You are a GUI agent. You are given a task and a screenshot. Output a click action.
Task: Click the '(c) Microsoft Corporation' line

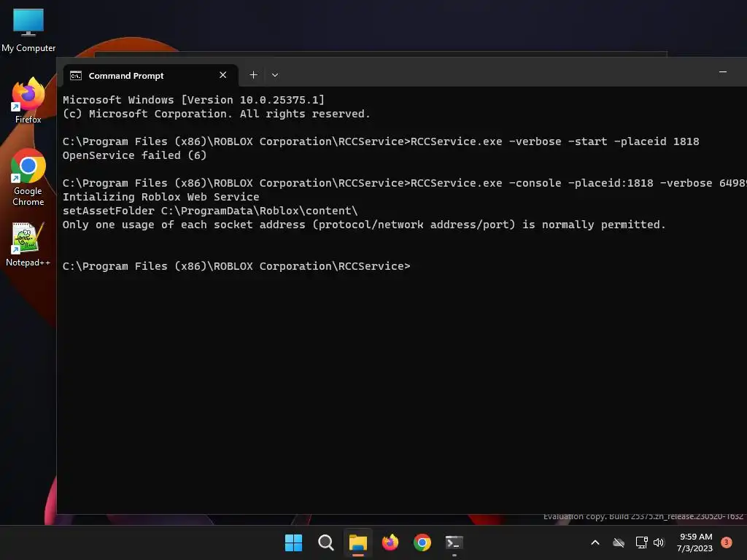coord(216,113)
